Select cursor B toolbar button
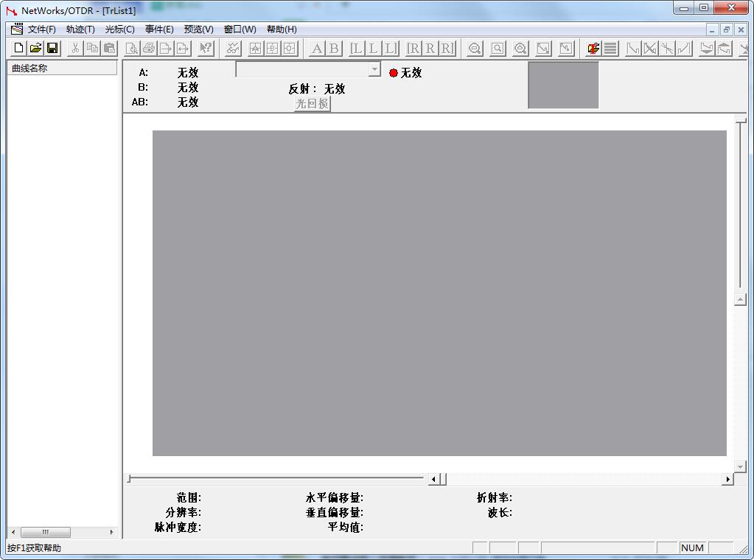The width and height of the screenshot is (754, 560). pos(334,48)
